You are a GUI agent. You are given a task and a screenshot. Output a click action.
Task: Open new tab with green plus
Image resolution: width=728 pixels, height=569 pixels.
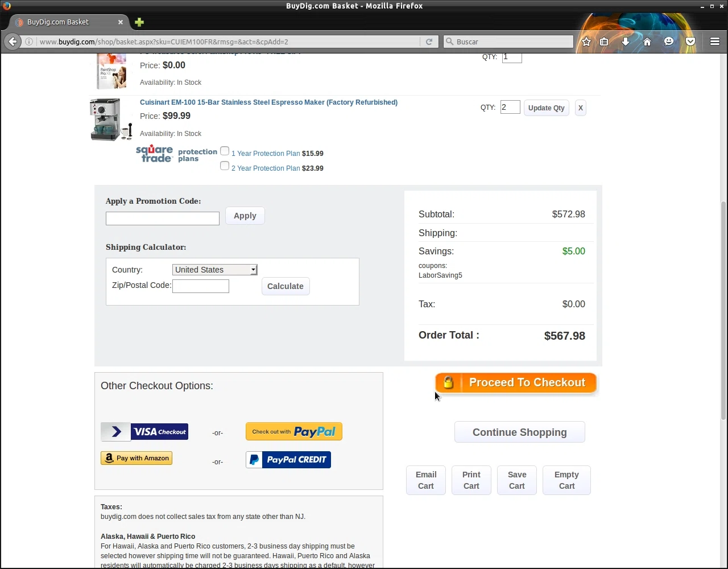(x=139, y=22)
